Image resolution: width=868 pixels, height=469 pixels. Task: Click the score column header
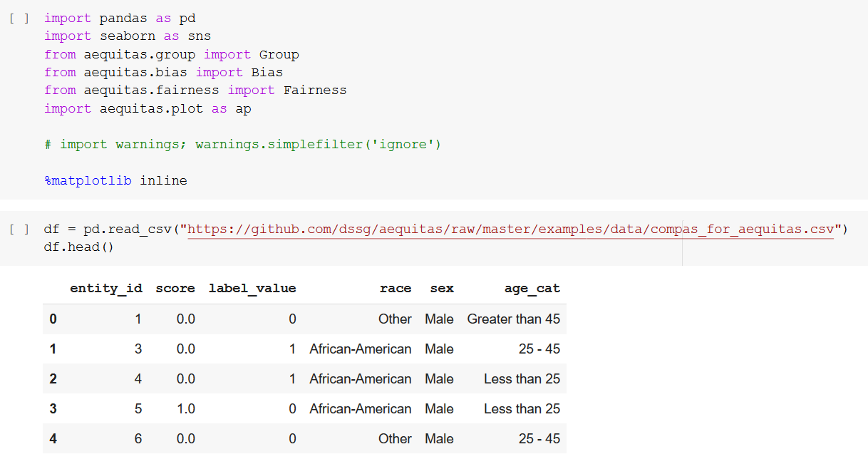click(x=175, y=289)
